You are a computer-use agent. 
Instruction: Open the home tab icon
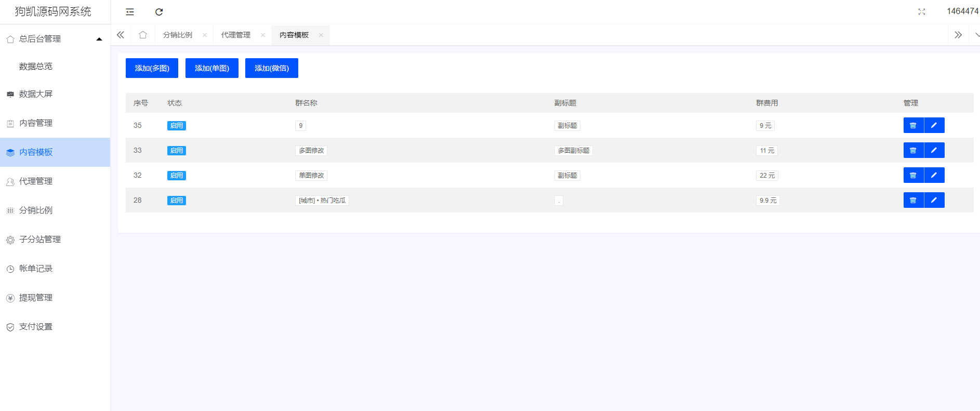point(143,35)
